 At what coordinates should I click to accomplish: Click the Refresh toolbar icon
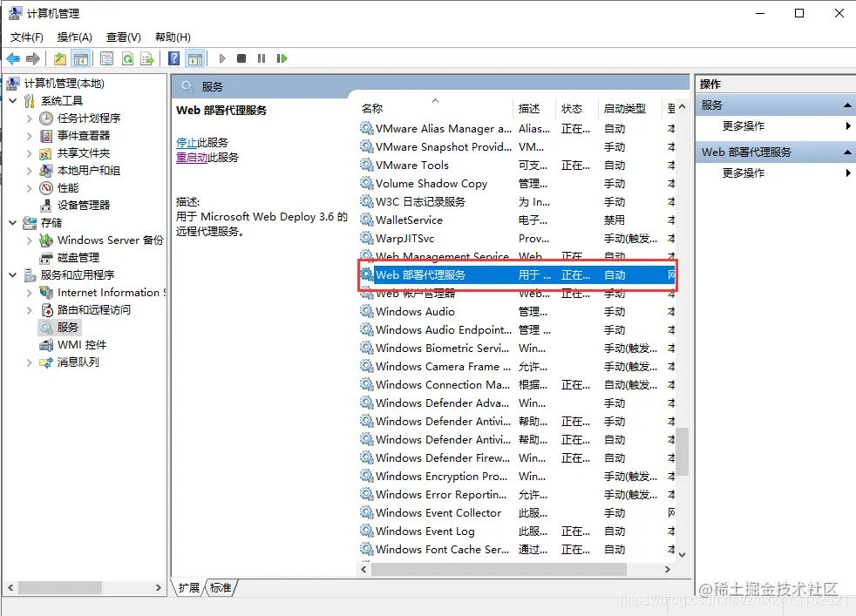[127, 58]
